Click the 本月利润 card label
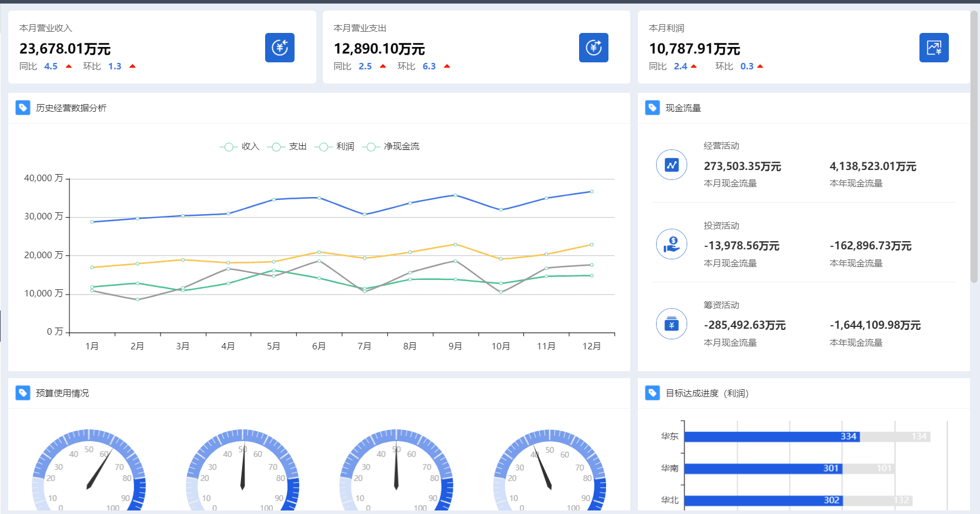Screen dimensions: 980x514 point(667,28)
